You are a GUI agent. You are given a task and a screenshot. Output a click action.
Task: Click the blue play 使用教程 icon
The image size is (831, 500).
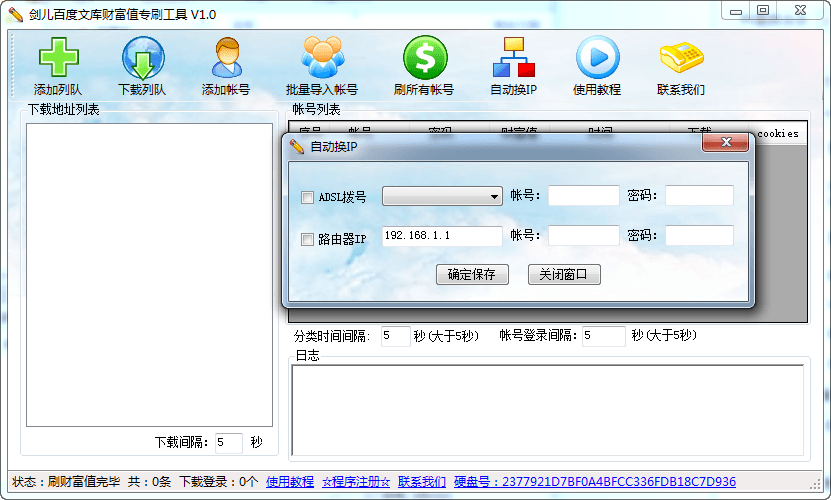click(598, 57)
